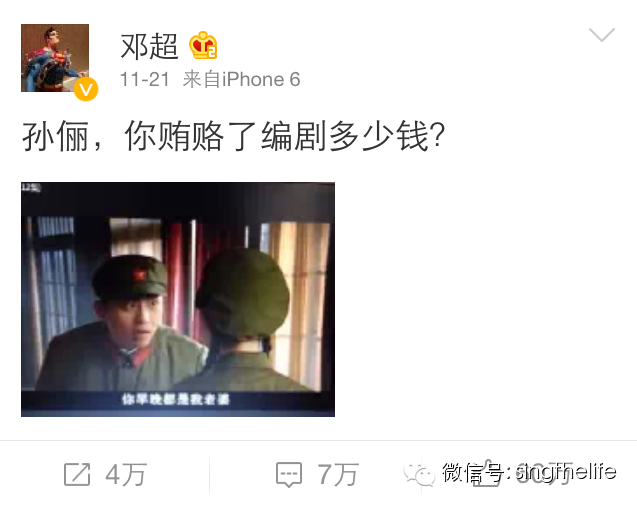The height and width of the screenshot is (505, 637).
Task: Tap the 11-21 post date
Action: [145, 79]
